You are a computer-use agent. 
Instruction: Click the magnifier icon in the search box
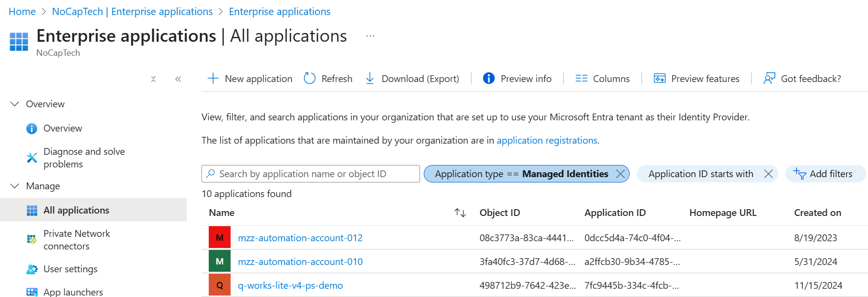tap(211, 173)
